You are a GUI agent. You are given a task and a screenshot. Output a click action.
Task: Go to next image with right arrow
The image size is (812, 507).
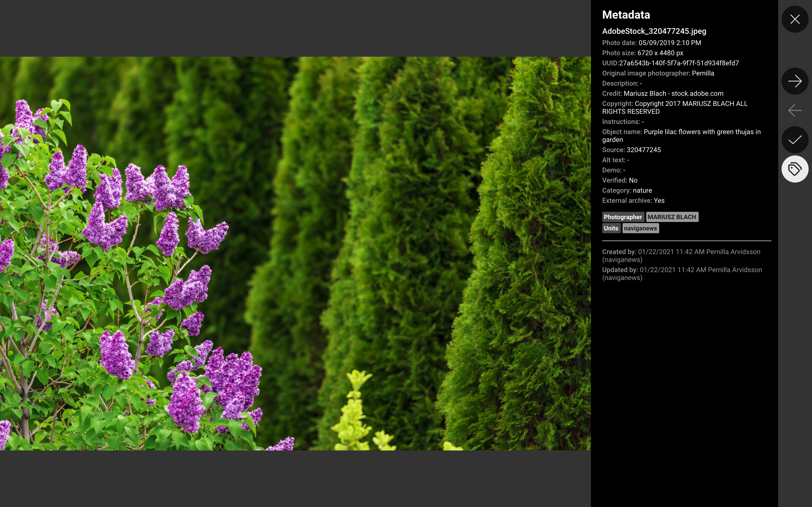795,81
